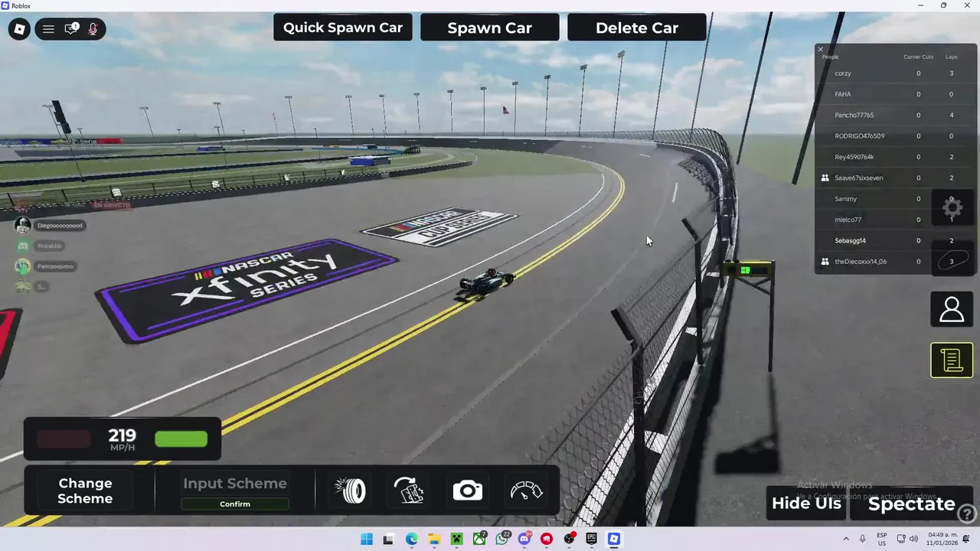Image resolution: width=980 pixels, height=551 pixels.
Task: Click Diegoooooooood's overlay avatar
Action: [x=23, y=225]
